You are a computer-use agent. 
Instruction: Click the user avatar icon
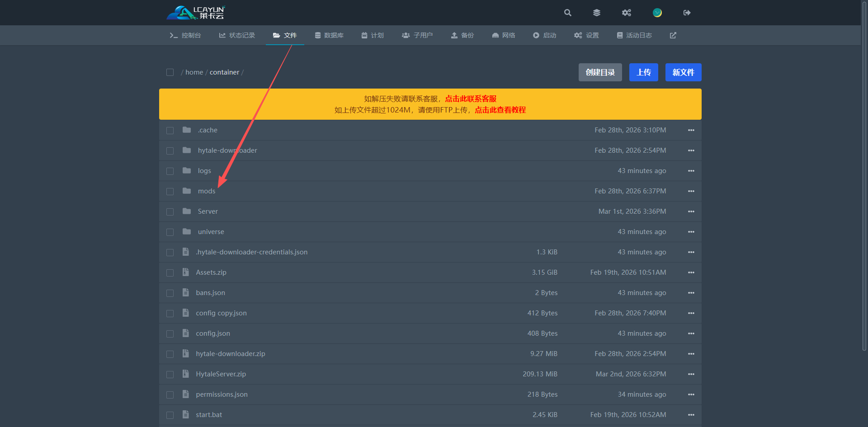657,13
